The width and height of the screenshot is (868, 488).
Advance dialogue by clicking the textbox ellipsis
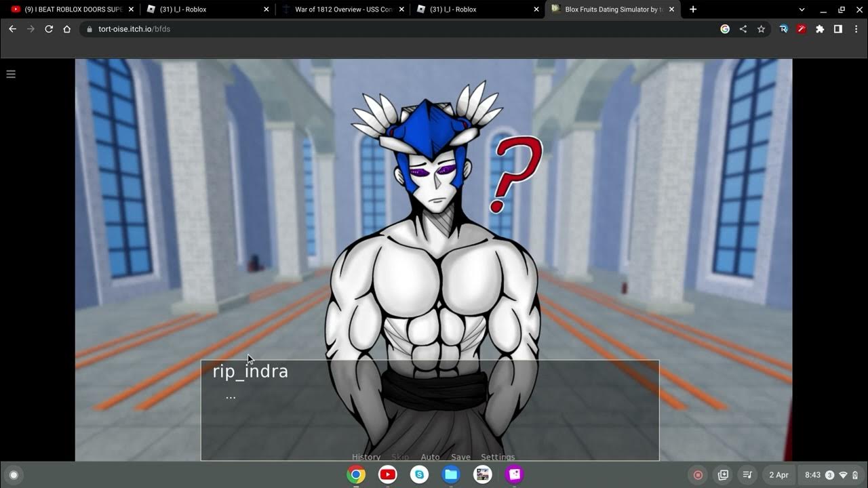click(x=231, y=397)
